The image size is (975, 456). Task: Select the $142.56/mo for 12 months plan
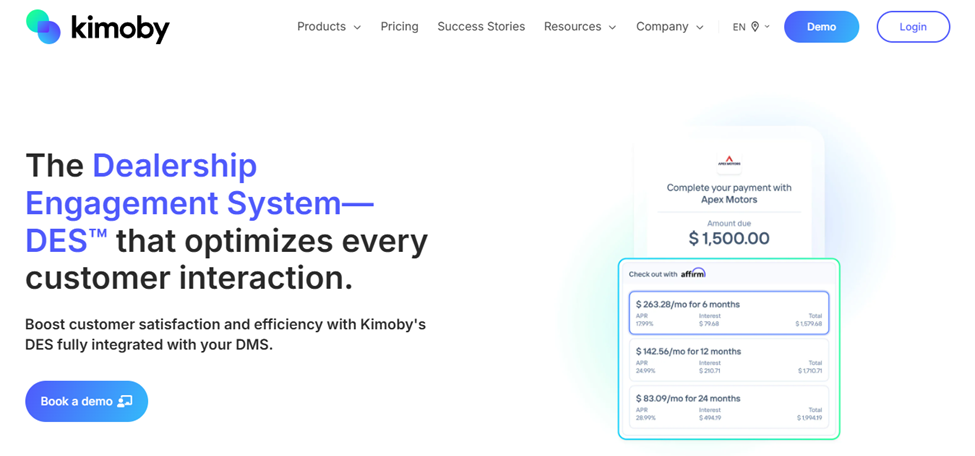(x=729, y=360)
